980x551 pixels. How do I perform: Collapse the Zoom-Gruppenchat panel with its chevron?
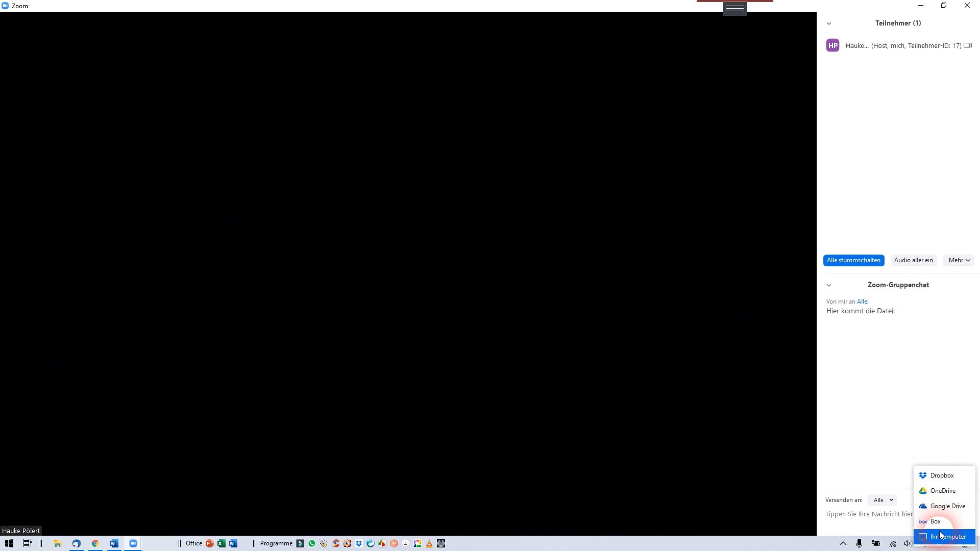point(829,285)
